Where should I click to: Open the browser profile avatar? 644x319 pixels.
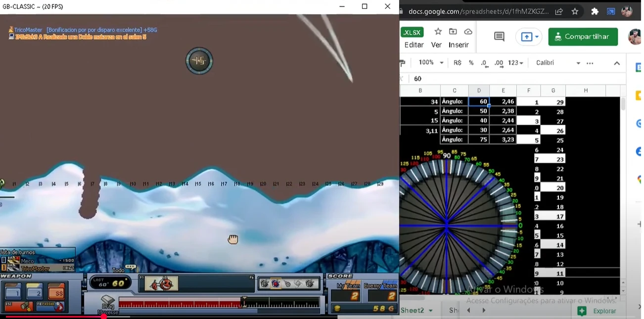coord(627,11)
